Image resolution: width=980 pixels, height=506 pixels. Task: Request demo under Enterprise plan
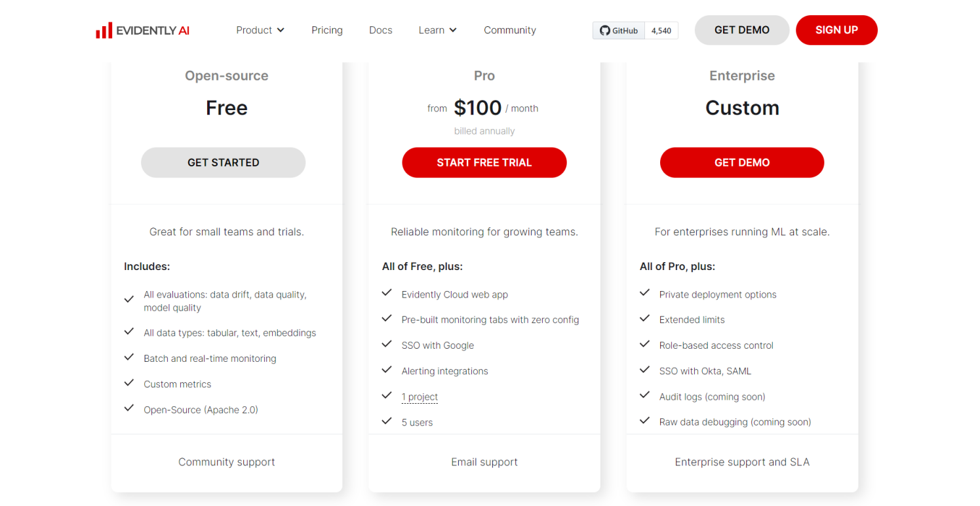click(742, 163)
